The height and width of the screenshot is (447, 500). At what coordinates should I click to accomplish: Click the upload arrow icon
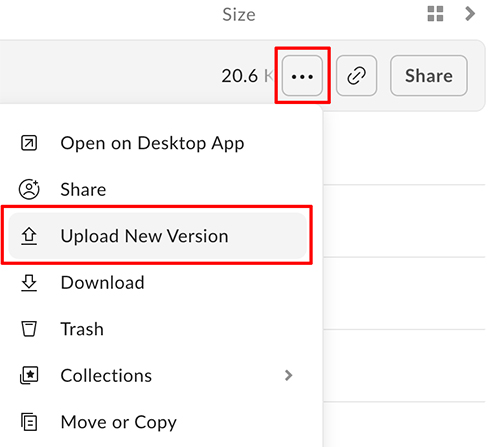[29, 236]
